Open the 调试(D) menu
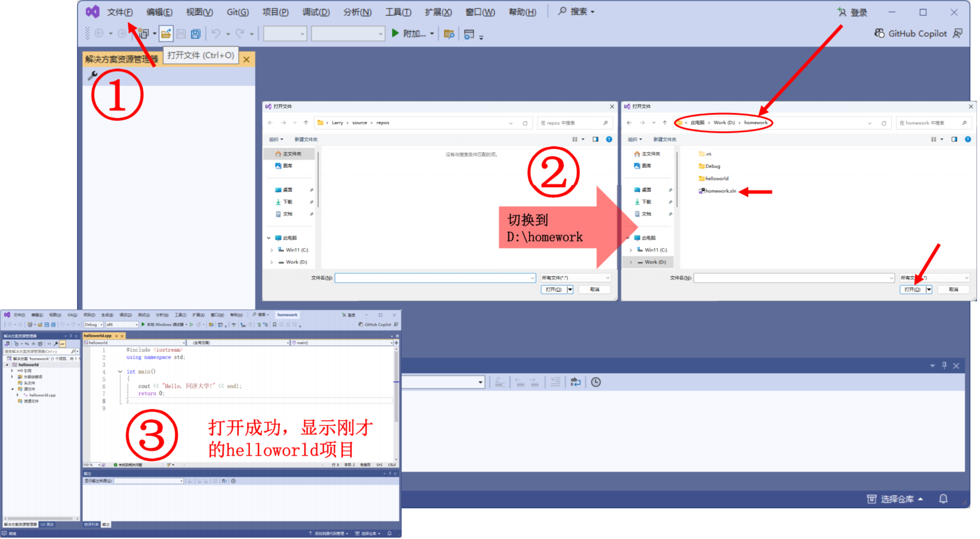The height and width of the screenshot is (539, 980). click(x=316, y=12)
